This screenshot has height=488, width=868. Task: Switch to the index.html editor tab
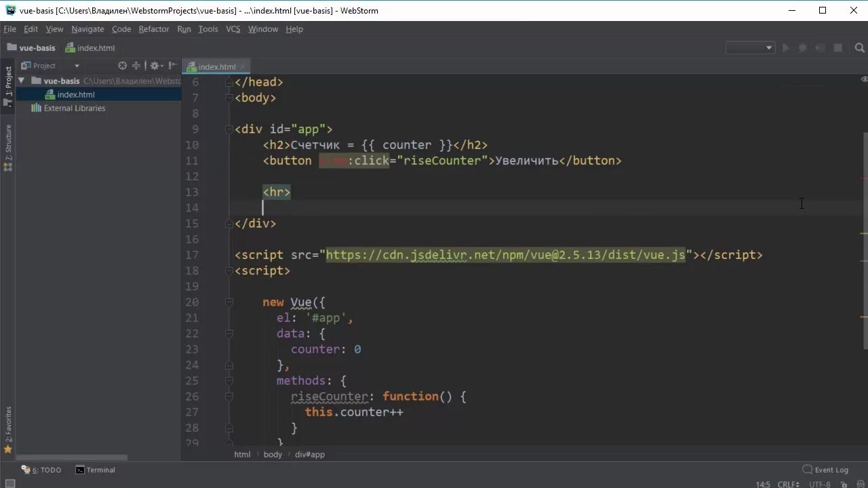217,66
